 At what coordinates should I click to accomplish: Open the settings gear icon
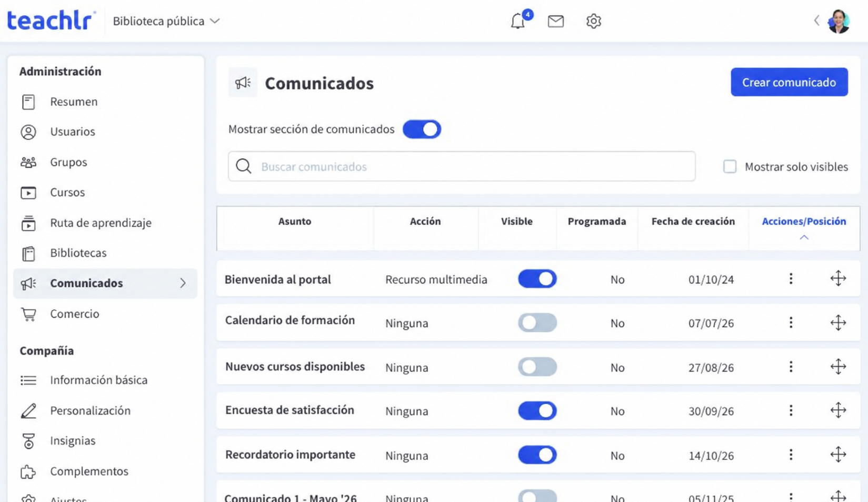[593, 21]
